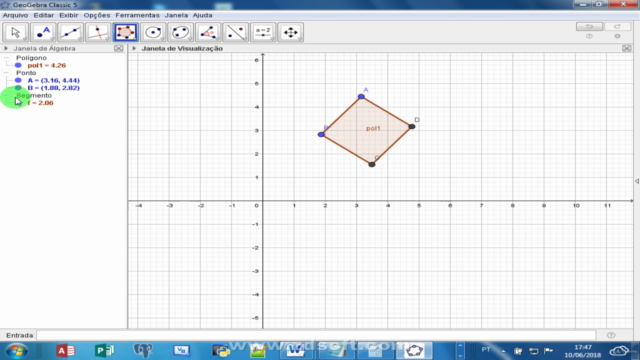The image size is (640, 360).
Task: Open the preferences gear icon
Action: [618, 36]
